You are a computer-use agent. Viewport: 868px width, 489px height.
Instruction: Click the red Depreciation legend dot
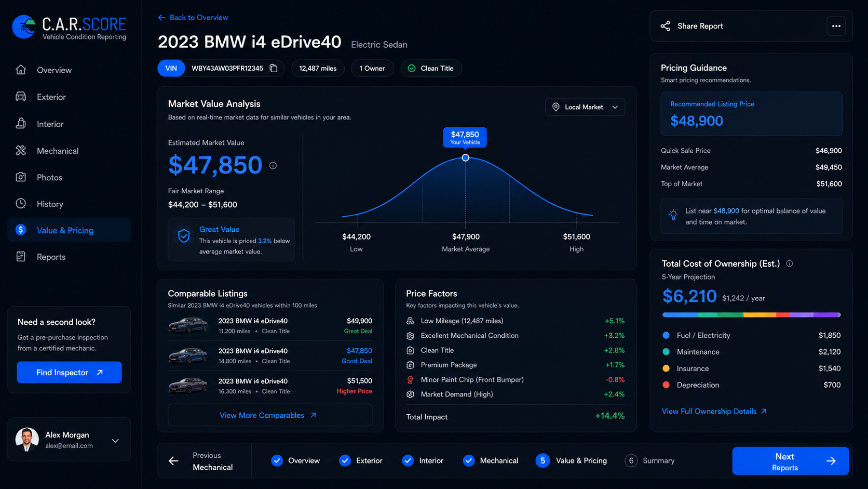666,385
